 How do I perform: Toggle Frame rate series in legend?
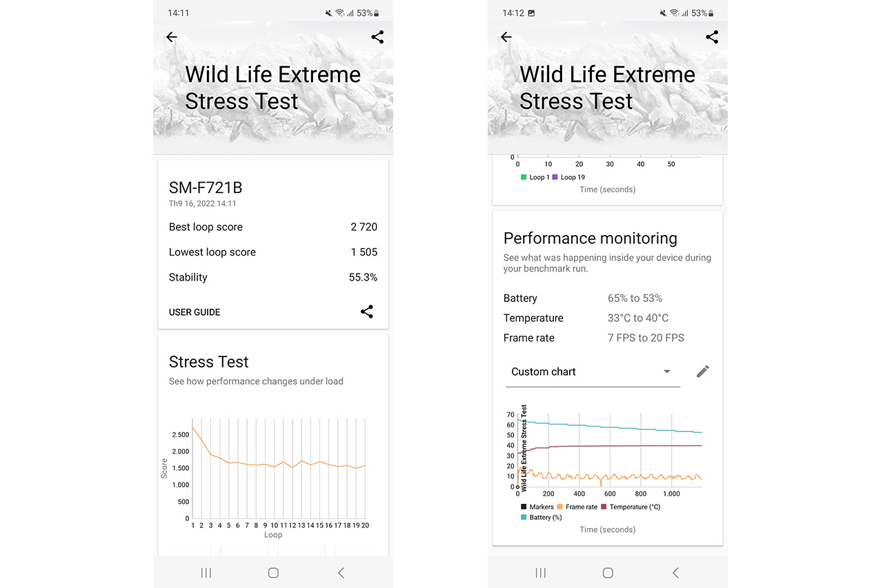pyautogui.click(x=577, y=507)
